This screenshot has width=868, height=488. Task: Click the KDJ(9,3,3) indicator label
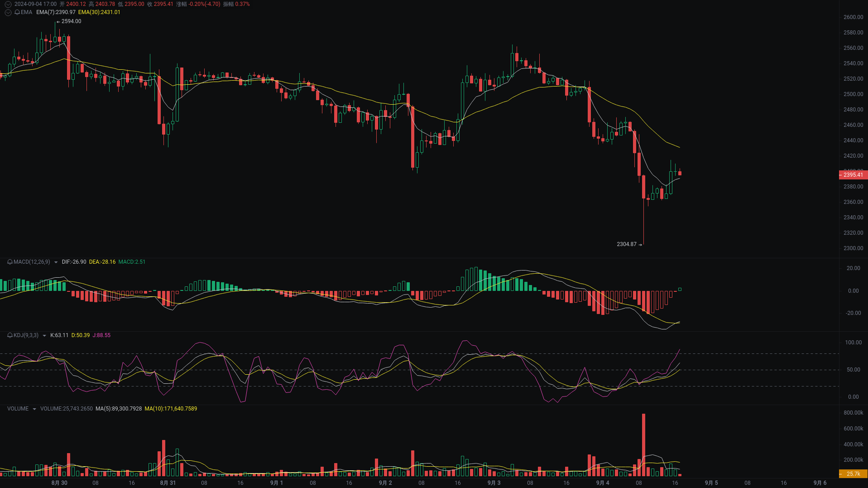click(x=25, y=335)
